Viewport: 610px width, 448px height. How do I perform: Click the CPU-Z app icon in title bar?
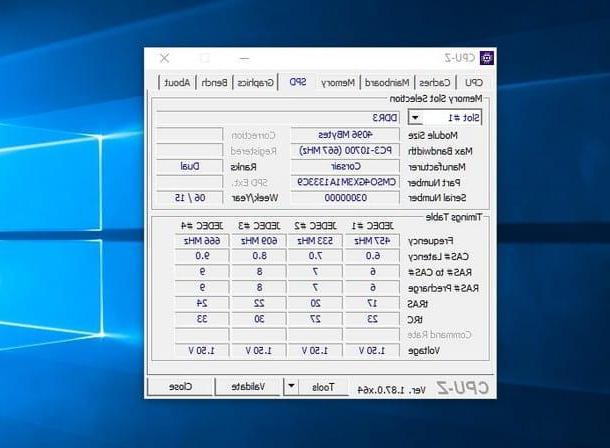pos(487,58)
